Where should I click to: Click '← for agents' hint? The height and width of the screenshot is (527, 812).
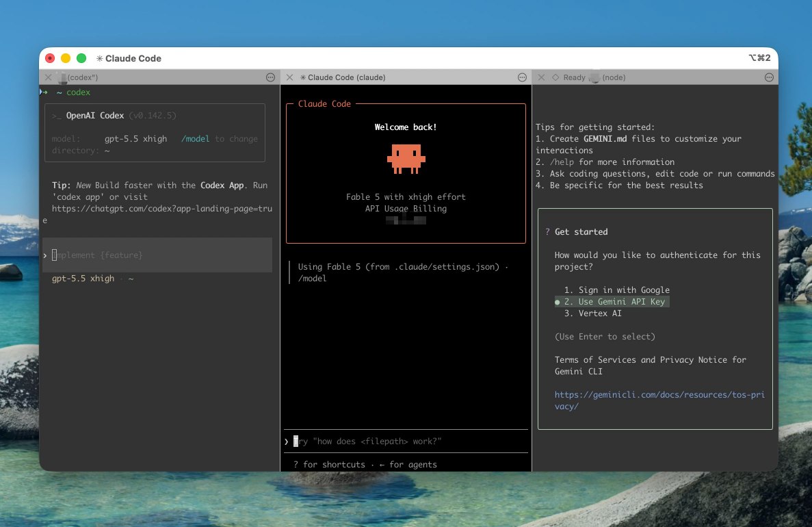click(408, 465)
